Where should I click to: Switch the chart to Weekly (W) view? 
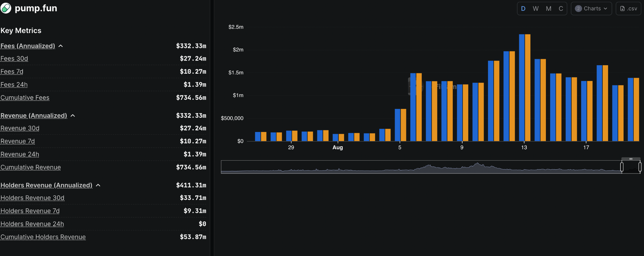pyautogui.click(x=536, y=9)
